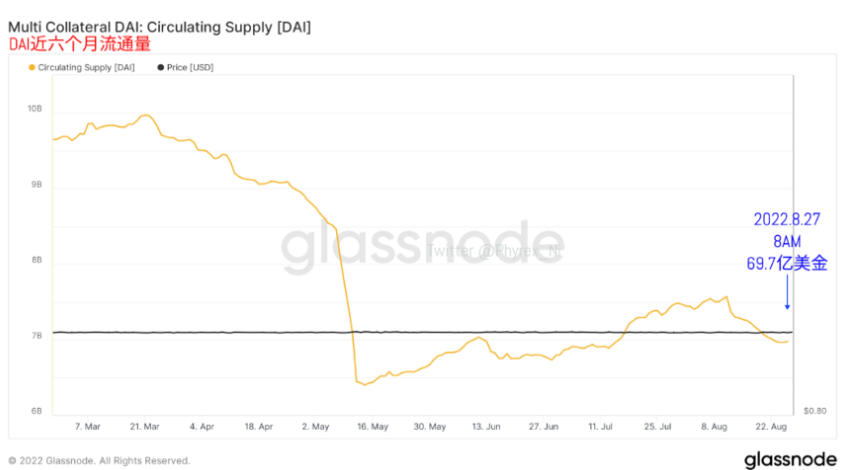Toggle the Circulating Supply [DAI] legend entry
This screenshot has height=470, width=846.
click(81, 67)
